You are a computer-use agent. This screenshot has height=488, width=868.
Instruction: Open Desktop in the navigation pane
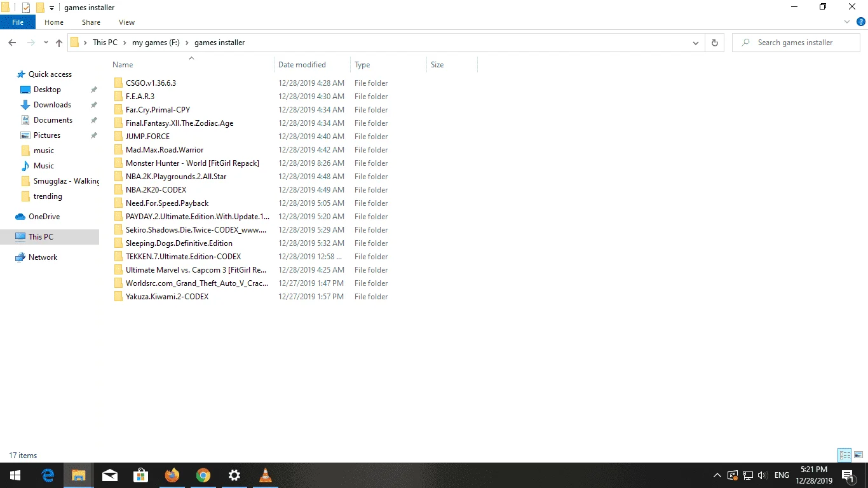point(48,90)
